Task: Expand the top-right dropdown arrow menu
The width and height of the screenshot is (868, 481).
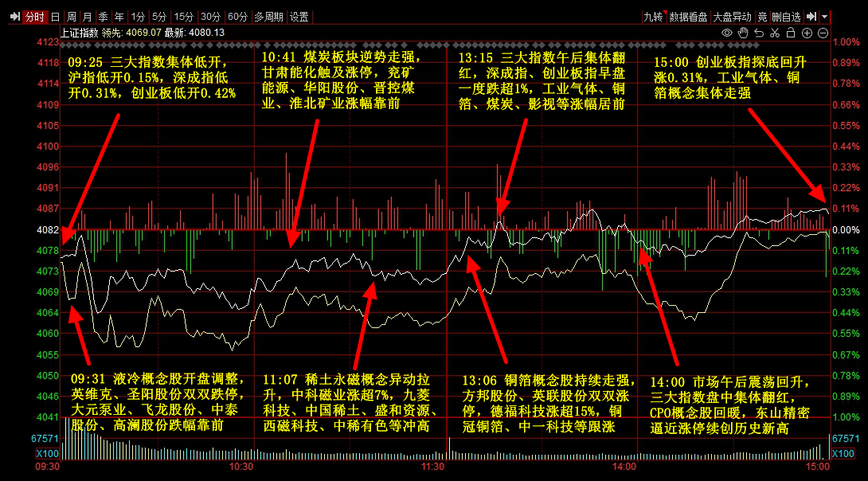Action: (x=824, y=17)
